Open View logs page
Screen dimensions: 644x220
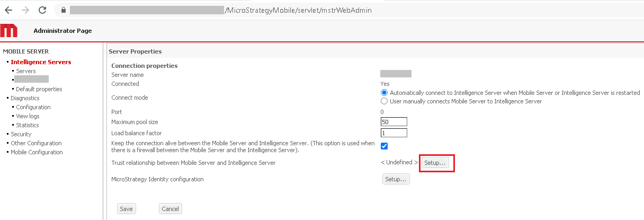[28, 116]
